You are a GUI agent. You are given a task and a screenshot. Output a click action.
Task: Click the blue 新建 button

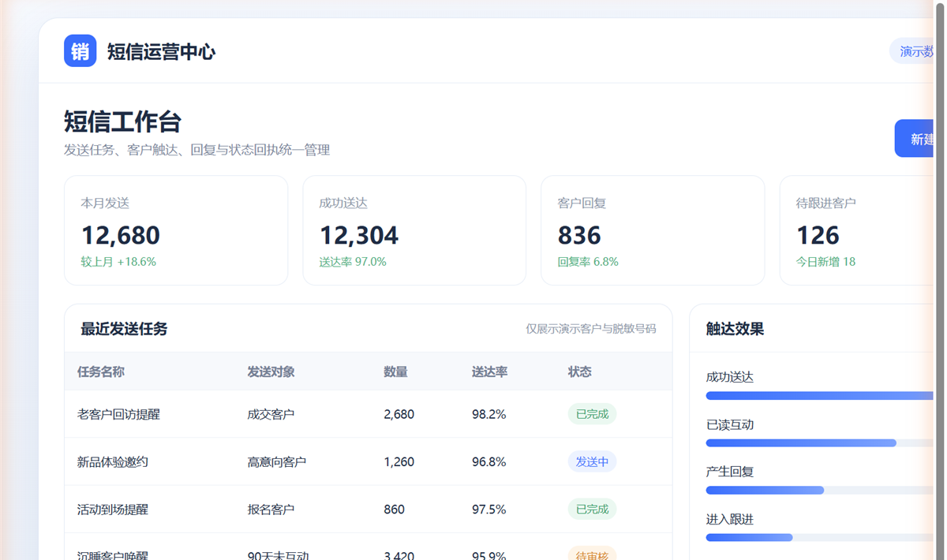point(915,139)
